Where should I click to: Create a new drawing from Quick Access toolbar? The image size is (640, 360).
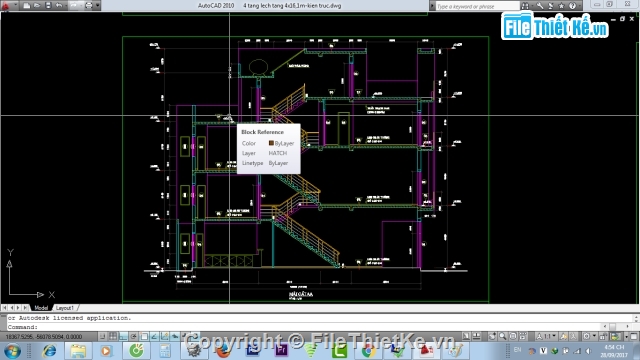[x=27, y=5]
